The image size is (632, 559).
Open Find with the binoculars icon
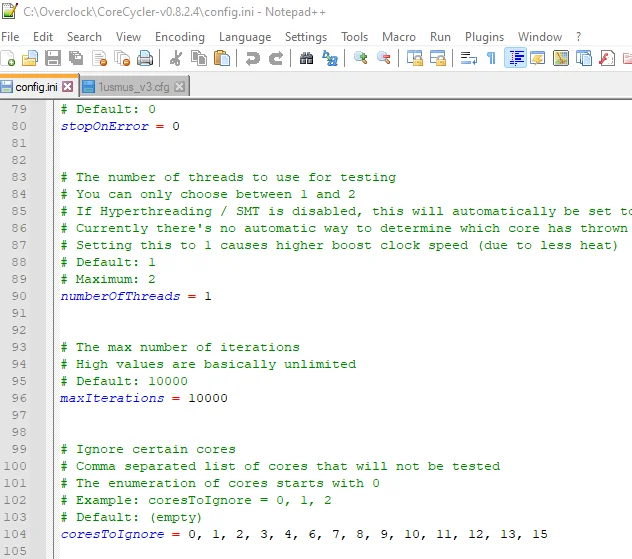[306, 58]
